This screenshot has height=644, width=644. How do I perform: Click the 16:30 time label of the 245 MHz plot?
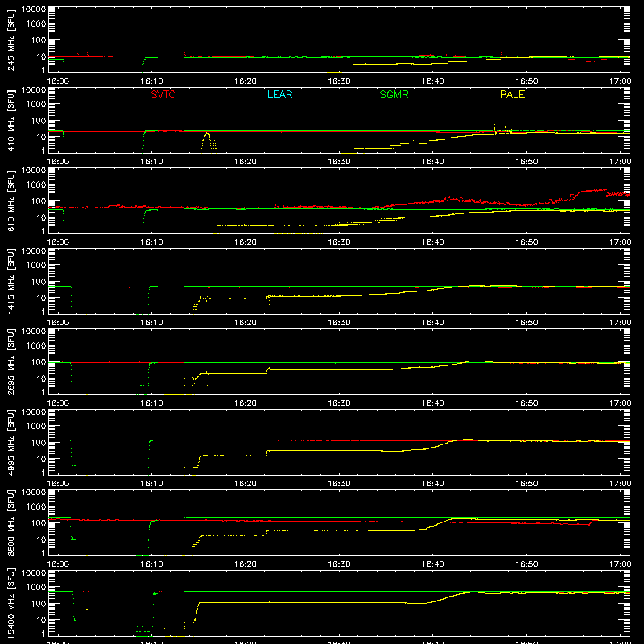click(x=339, y=81)
